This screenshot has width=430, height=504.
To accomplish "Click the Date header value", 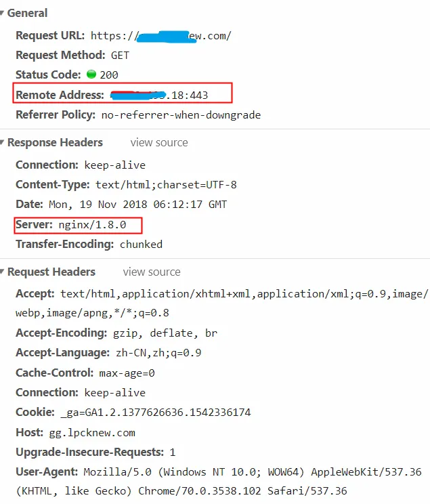I will pyautogui.click(x=138, y=205).
